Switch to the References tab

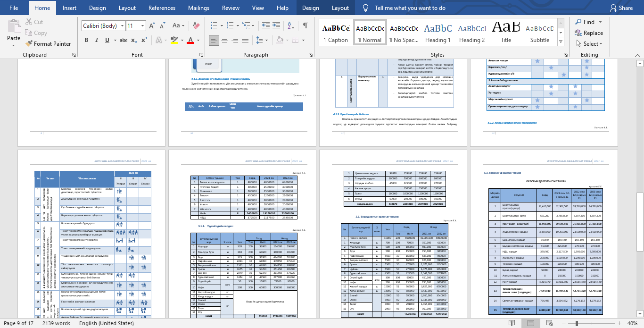162,8
